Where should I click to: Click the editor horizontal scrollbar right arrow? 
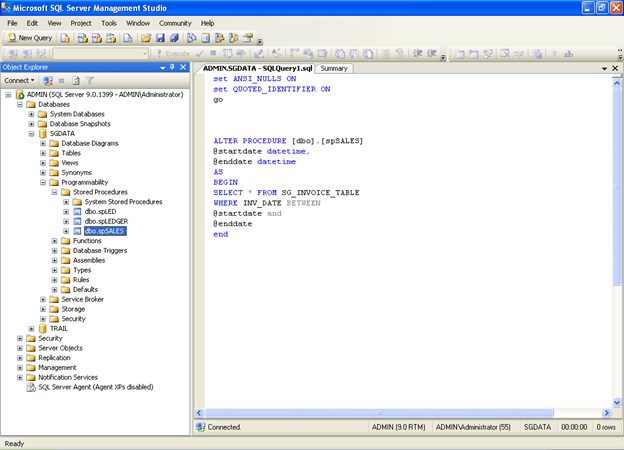pyautogui.click(x=606, y=413)
